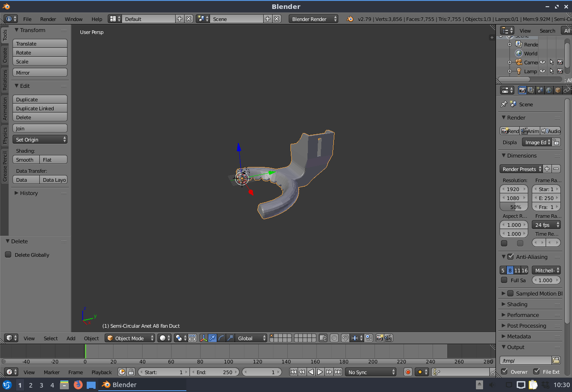Screen dimensions: 572x392
Task: Open the World properties globe tab icon
Action: (549, 90)
